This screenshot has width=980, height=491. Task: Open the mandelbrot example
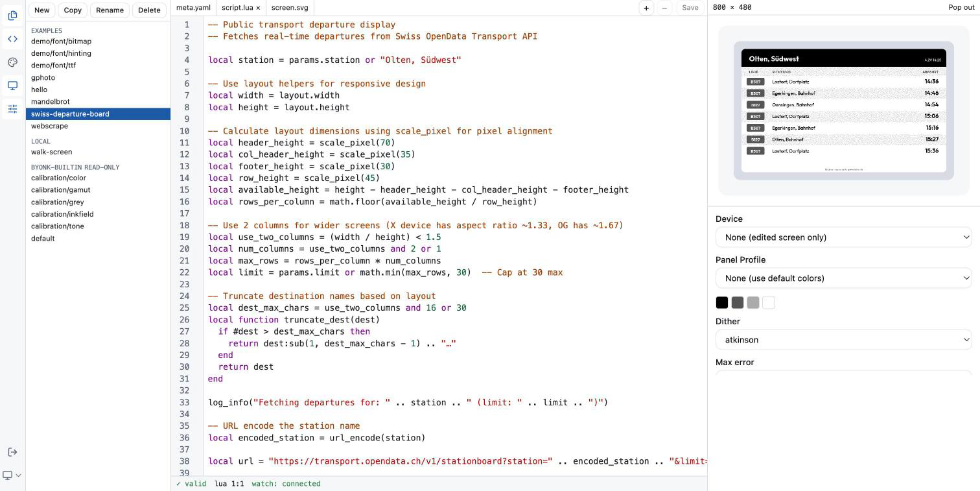coord(98,102)
